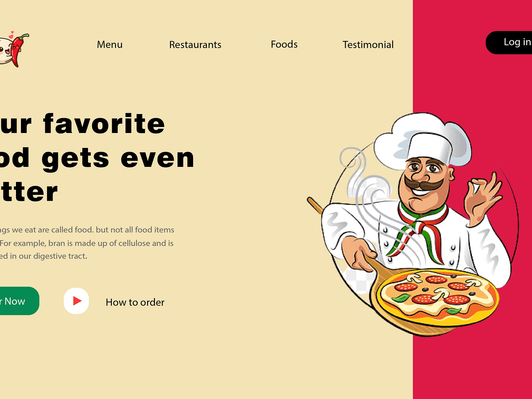The width and height of the screenshot is (532, 399).
Task: Click the paragraph about cellulose and bran
Action: (87, 243)
